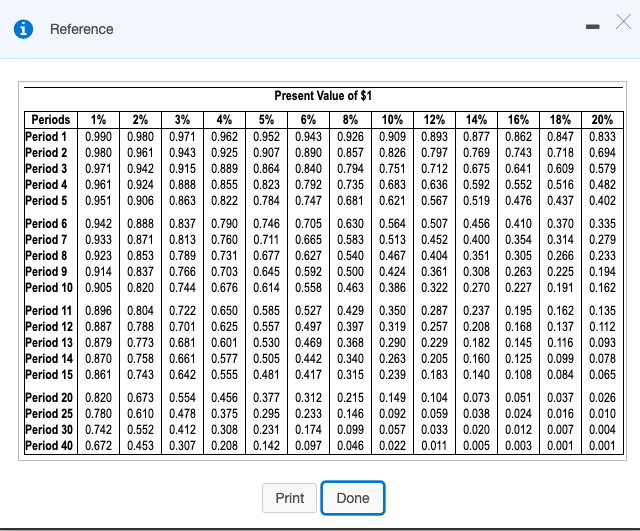Image resolution: width=640 pixels, height=531 pixels.
Task: Select the 10% column header
Action: pyautogui.click(x=393, y=120)
